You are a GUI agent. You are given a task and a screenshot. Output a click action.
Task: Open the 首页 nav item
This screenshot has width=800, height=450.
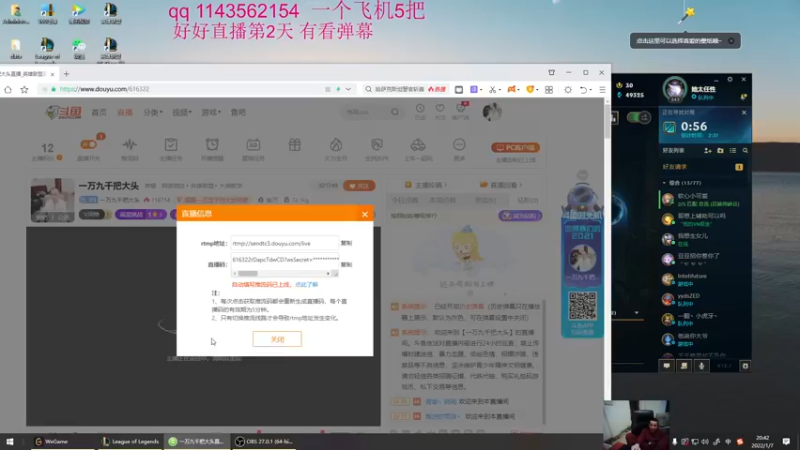(x=99, y=112)
